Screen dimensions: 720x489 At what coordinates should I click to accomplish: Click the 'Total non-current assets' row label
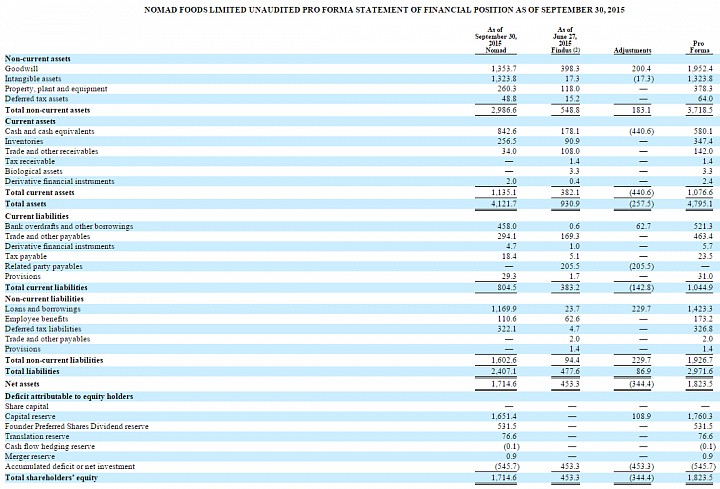pyautogui.click(x=47, y=110)
